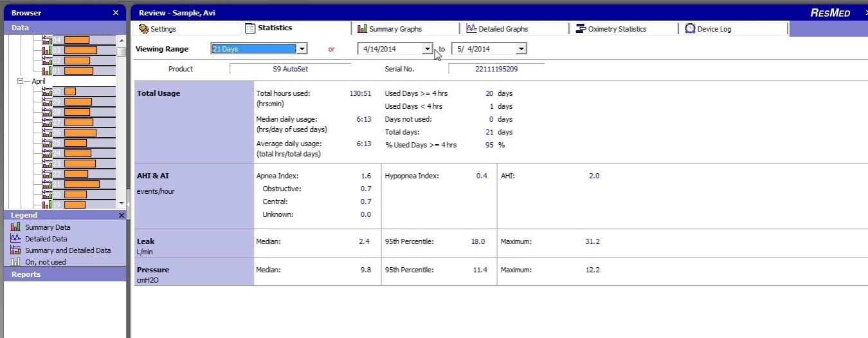Select the April 25 data icon
Image resolution: width=868 pixels, height=338 pixels.
click(47, 143)
